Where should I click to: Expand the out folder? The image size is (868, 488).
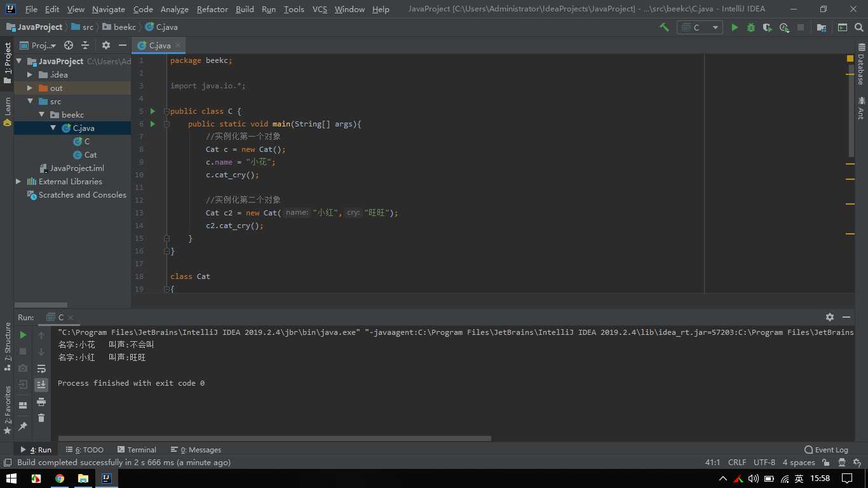point(30,88)
